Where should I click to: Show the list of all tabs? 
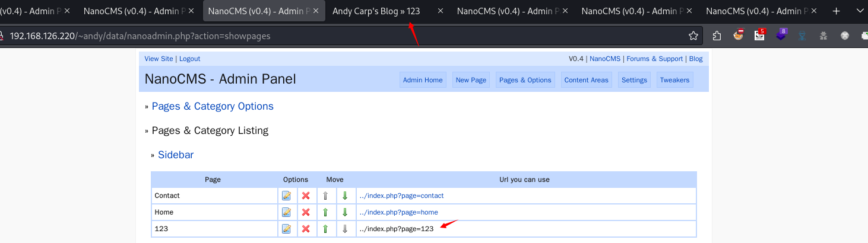[x=860, y=11]
